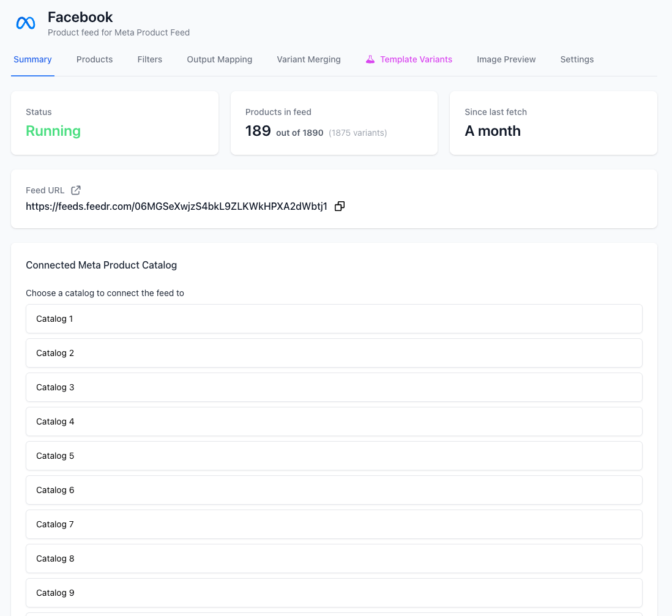Screen dimensions: 672x616
Task: Select Catalog 6 from catalogs
Action: (334, 490)
